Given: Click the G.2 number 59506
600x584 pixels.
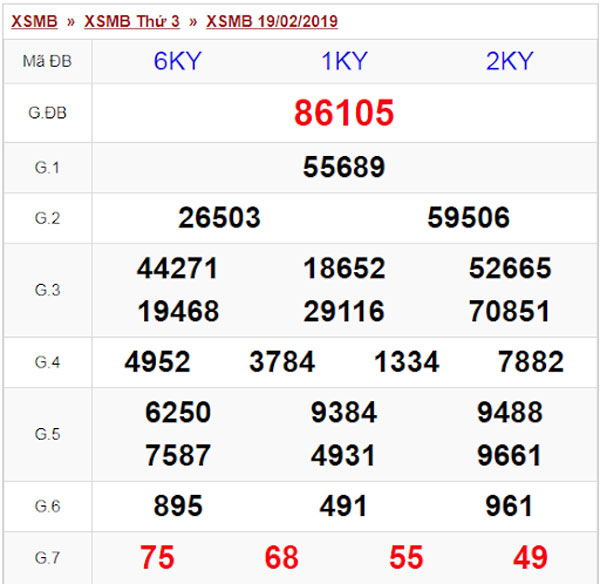Looking at the screenshot, I should click(468, 218).
